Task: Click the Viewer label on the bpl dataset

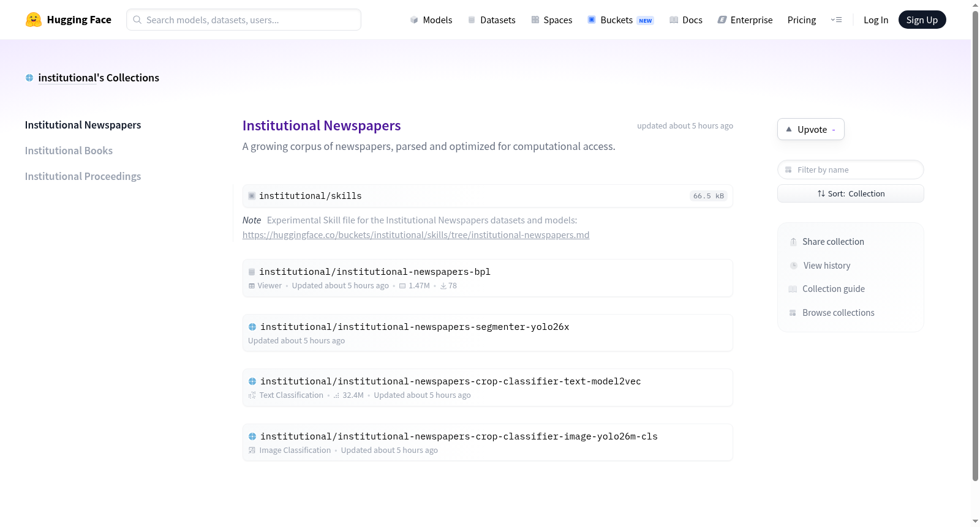Action: pyautogui.click(x=269, y=286)
